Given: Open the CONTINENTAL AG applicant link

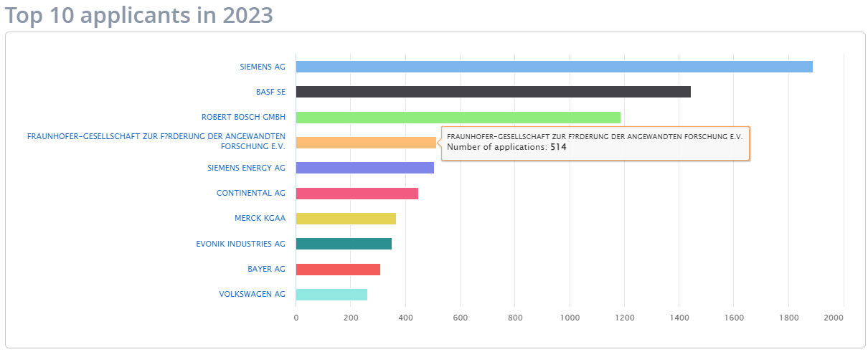Looking at the screenshot, I should 250,193.
